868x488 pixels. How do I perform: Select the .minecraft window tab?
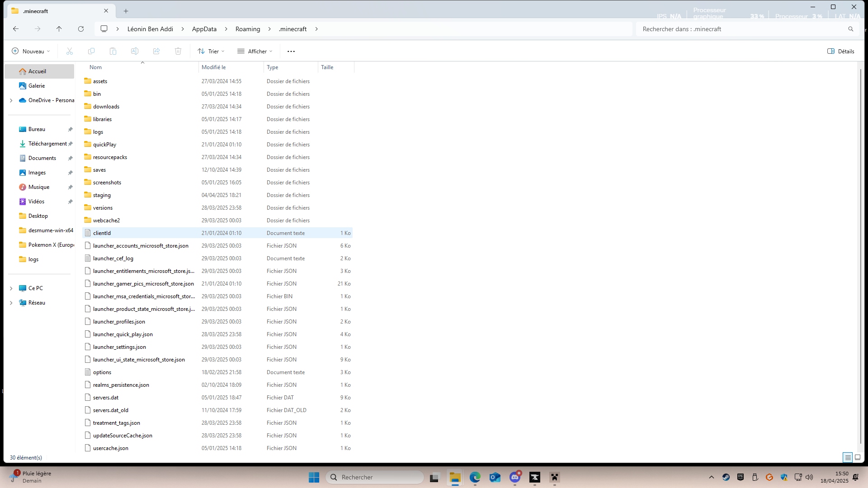click(61, 11)
